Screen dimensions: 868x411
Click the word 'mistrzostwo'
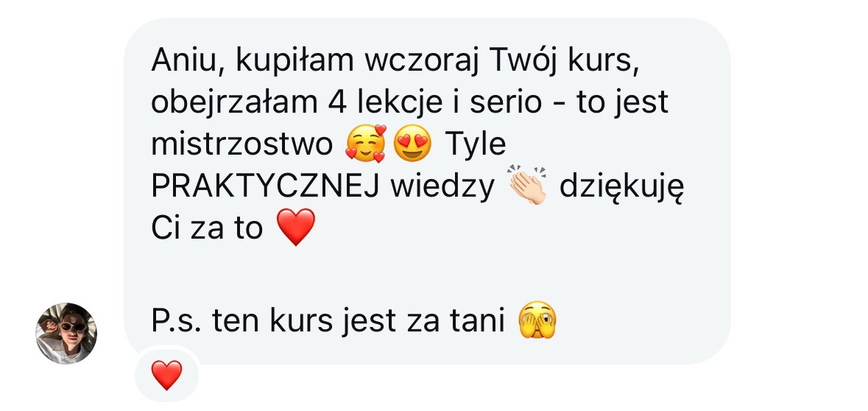(242, 144)
